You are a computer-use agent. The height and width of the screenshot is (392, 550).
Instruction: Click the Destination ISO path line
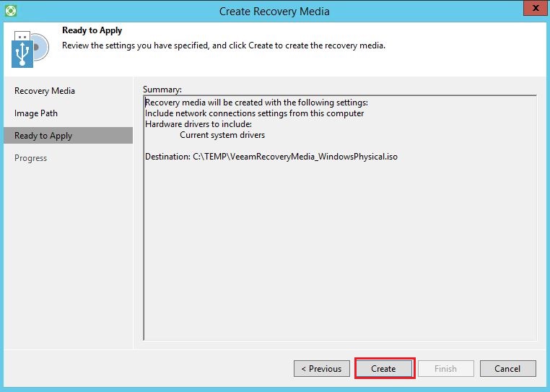[x=271, y=157]
